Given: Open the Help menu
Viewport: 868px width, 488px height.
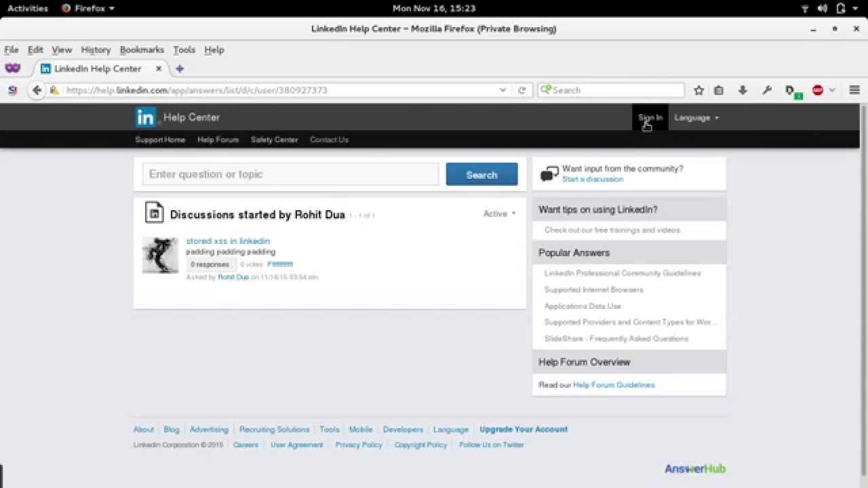Looking at the screenshot, I should tap(214, 49).
